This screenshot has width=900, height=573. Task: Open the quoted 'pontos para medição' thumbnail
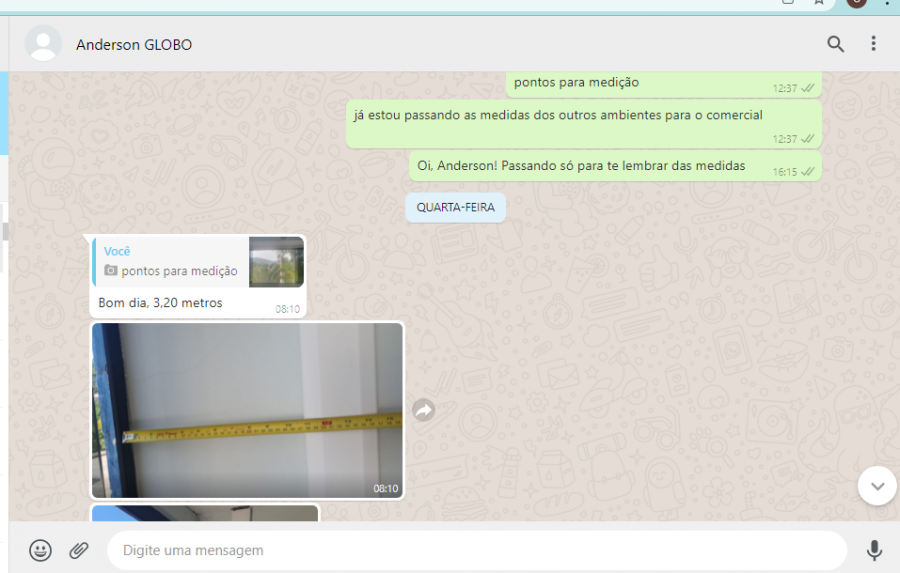pyautogui.click(x=276, y=262)
